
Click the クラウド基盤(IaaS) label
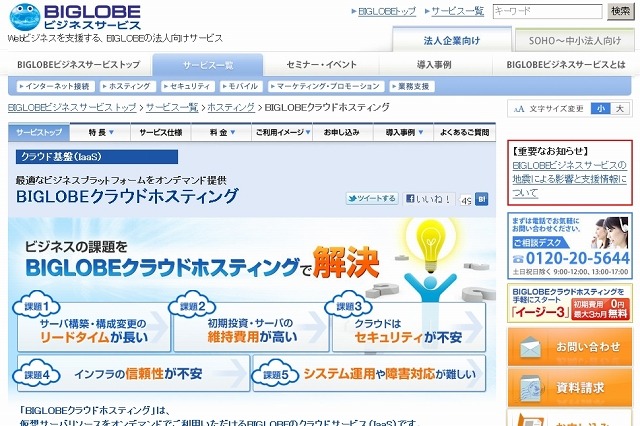[97, 157]
